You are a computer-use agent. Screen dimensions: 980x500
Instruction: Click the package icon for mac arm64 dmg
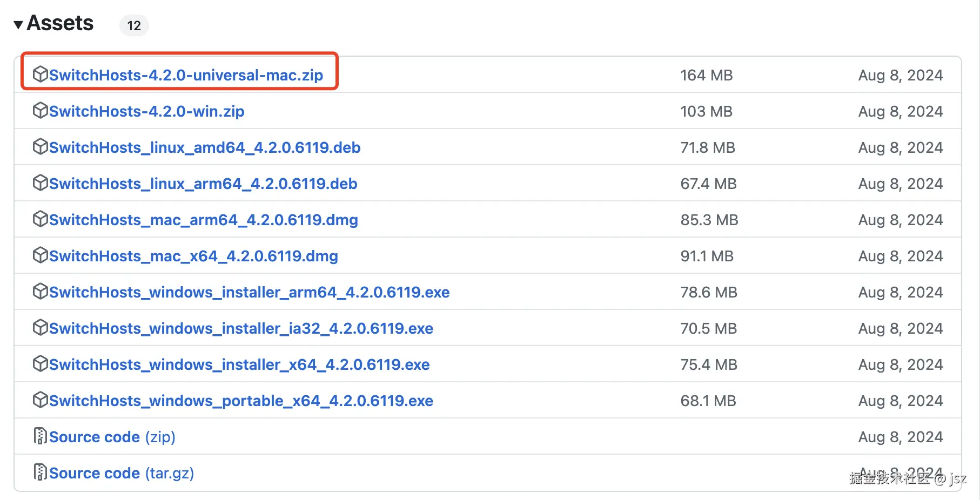[40, 219]
